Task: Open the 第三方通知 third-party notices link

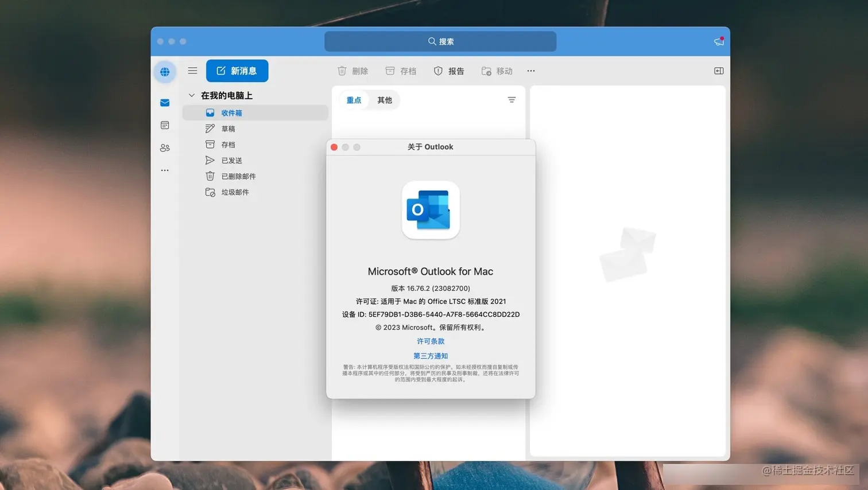Action: [x=431, y=356]
